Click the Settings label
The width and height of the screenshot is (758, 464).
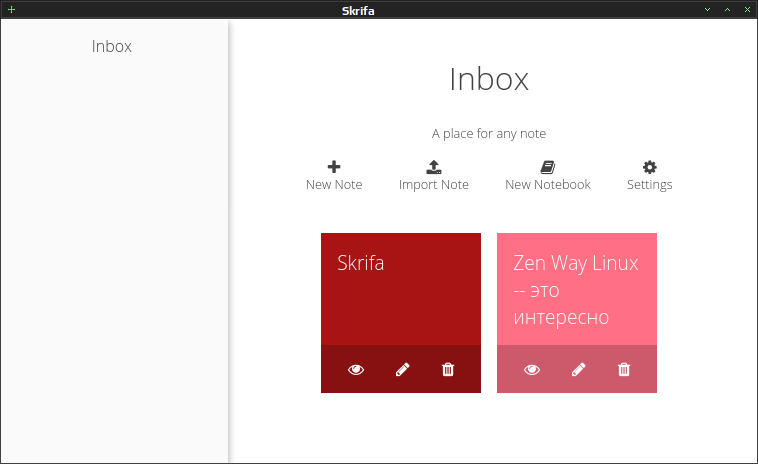click(650, 185)
